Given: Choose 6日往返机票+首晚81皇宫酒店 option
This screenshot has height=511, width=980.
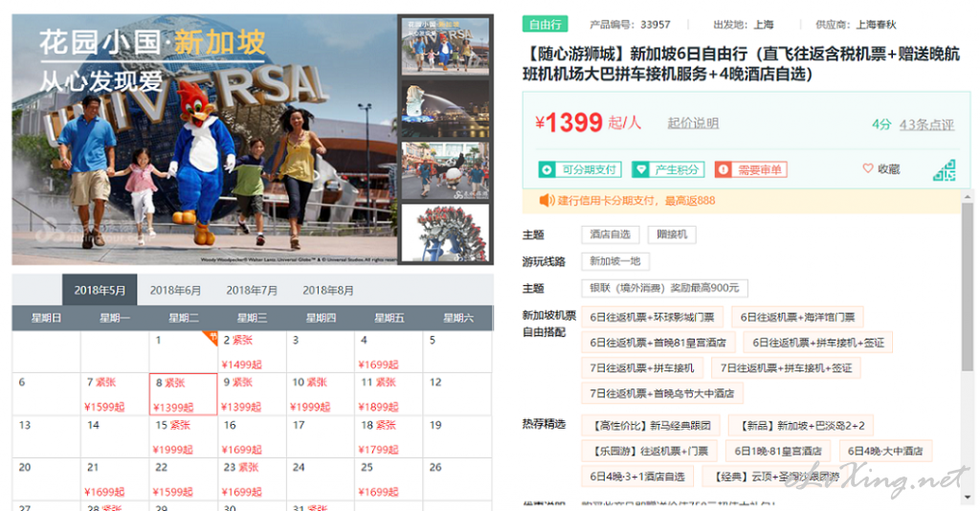Looking at the screenshot, I should click(657, 343).
